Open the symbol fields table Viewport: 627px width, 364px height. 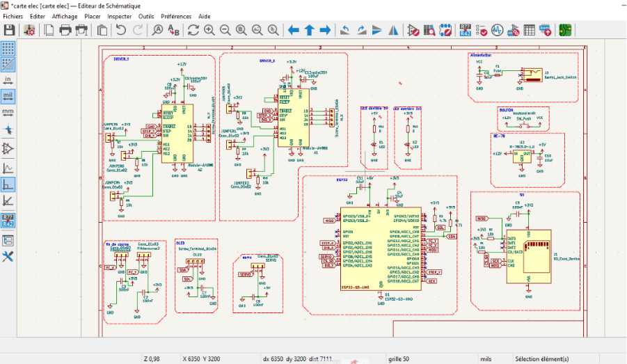[529, 30]
